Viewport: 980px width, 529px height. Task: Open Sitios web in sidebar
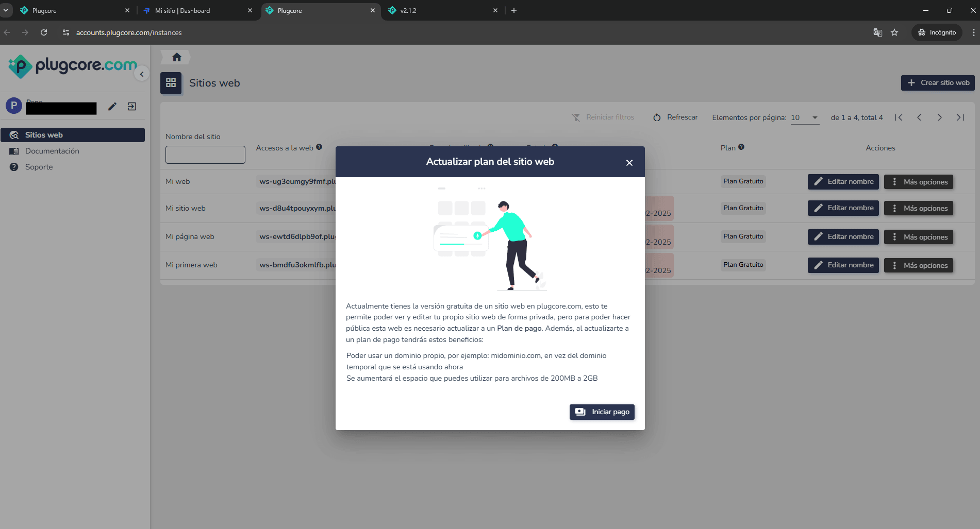(73, 135)
